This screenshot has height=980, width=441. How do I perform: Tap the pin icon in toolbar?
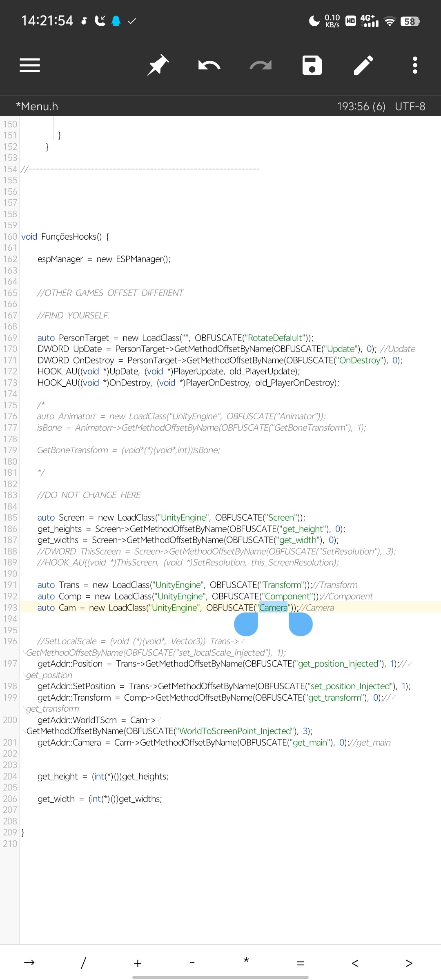tap(158, 65)
